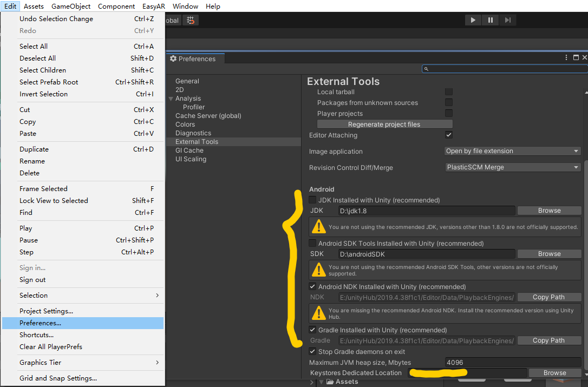Open the Preferences window kebab menu

click(566, 57)
